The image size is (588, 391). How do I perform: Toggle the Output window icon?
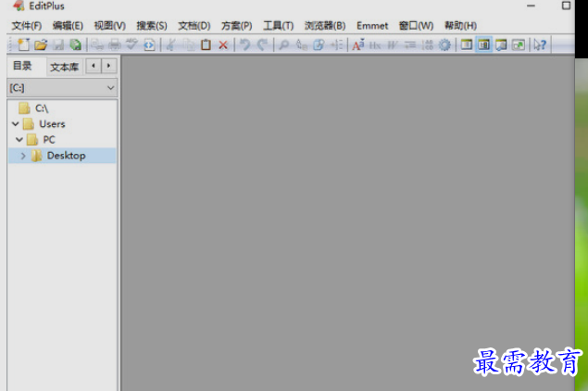click(x=501, y=45)
